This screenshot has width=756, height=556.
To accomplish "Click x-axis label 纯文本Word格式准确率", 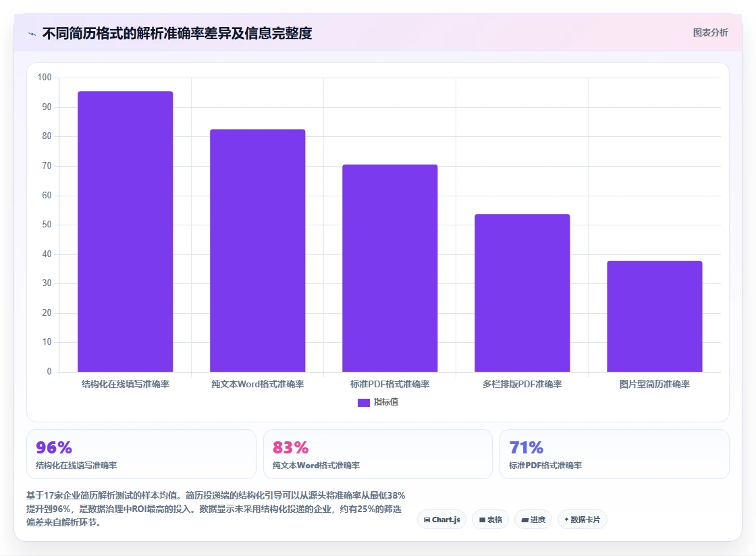I will pos(257,384).
